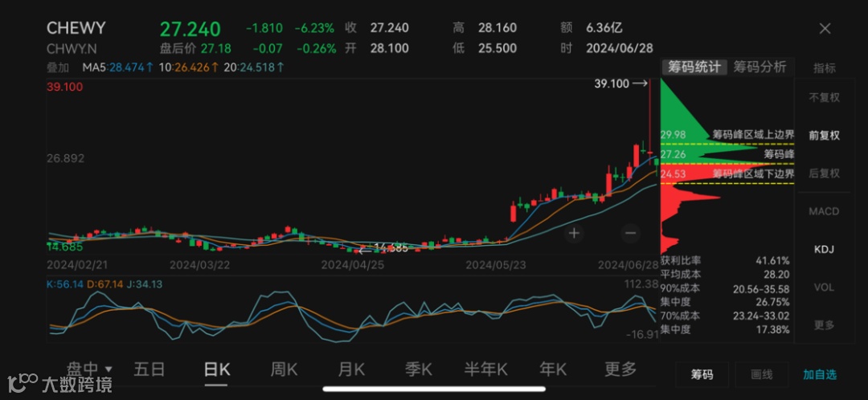Click the MA20 24.518 value
This screenshot has width=868, height=400.
pyautogui.click(x=256, y=68)
